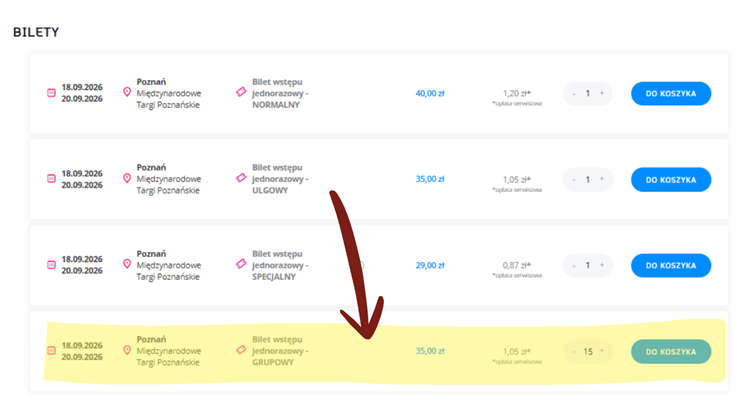
Task: Click the 29,00 zł price
Action: (429, 266)
